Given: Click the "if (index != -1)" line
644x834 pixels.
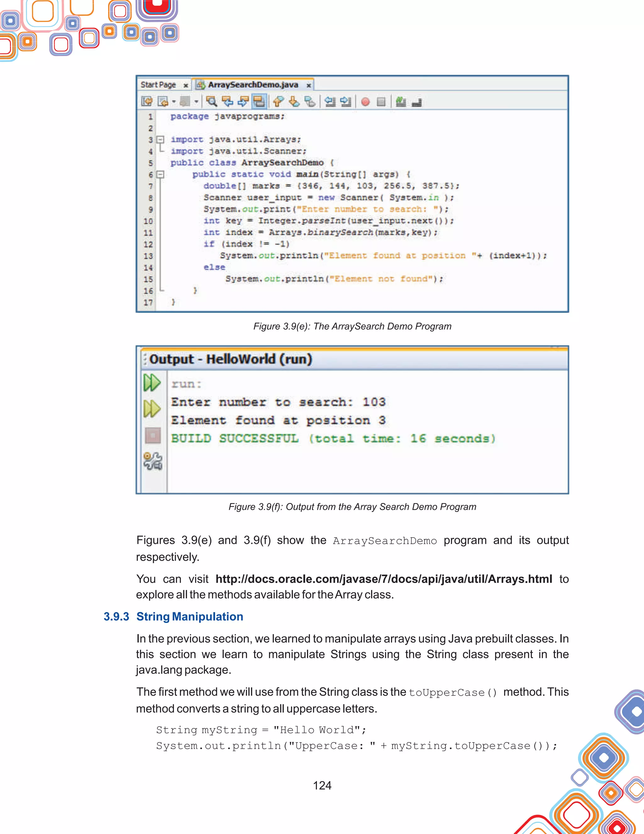Looking at the screenshot, I should [x=246, y=244].
